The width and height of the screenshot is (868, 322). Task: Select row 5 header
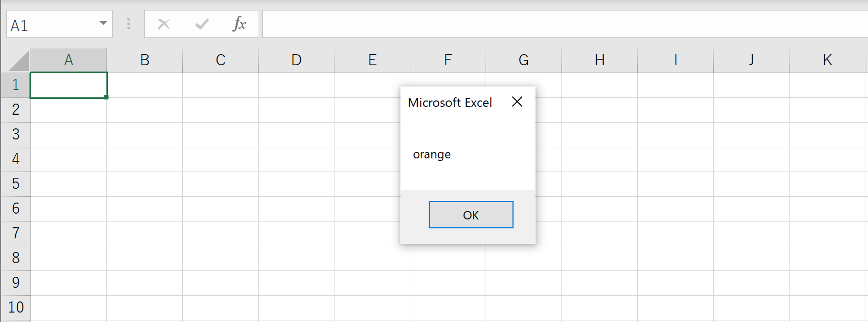pos(16,184)
